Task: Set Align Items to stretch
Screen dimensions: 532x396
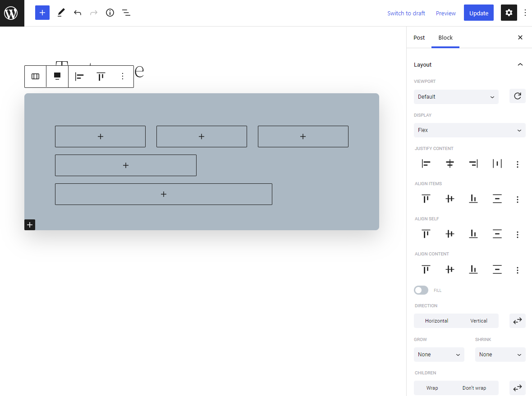Action: point(497,199)
